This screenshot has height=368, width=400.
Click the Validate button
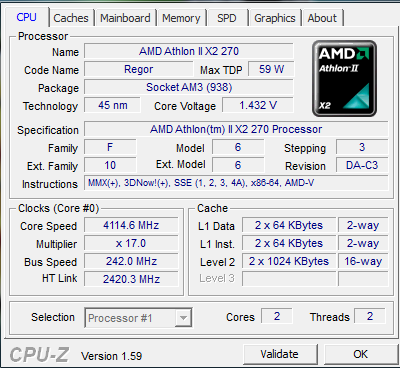coord(280,354)
